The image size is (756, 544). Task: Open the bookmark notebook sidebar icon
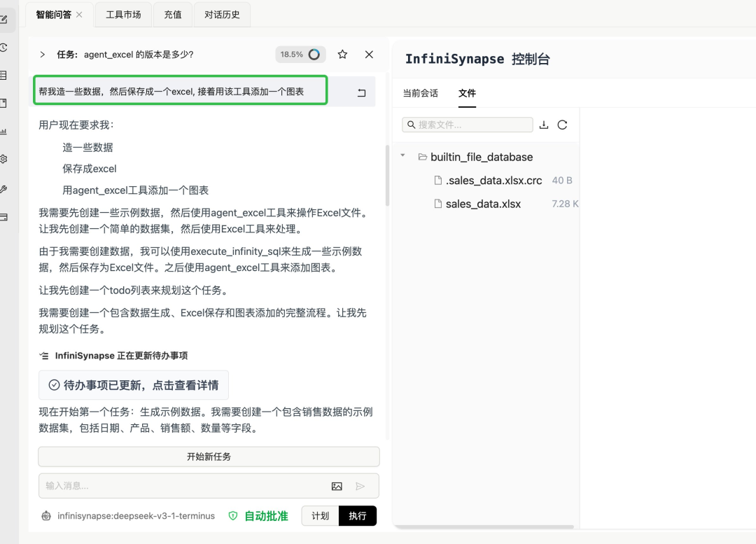3,103
